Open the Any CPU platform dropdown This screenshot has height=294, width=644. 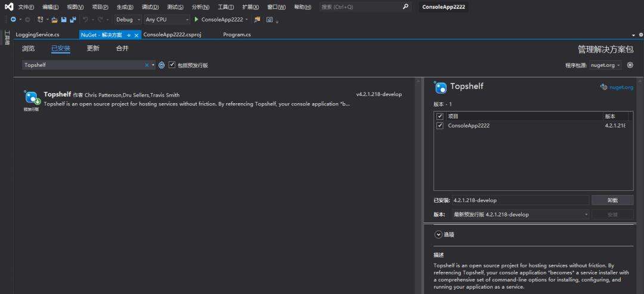pos(167,19)
